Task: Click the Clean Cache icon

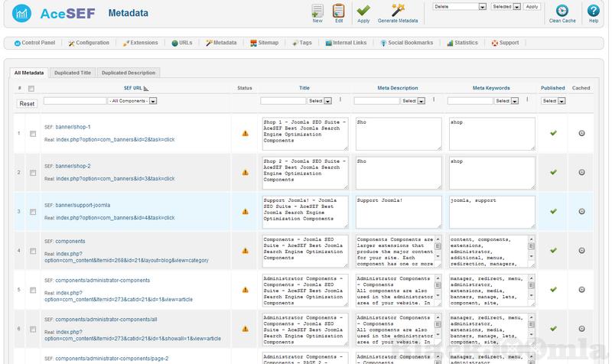Action: pos(562,11)
